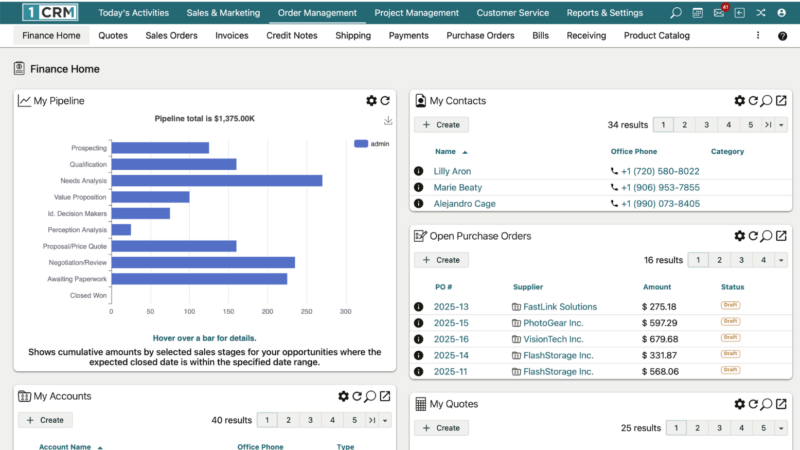
Task: Click the Needs Analysis bar in chart
Action: pos(216,181)
